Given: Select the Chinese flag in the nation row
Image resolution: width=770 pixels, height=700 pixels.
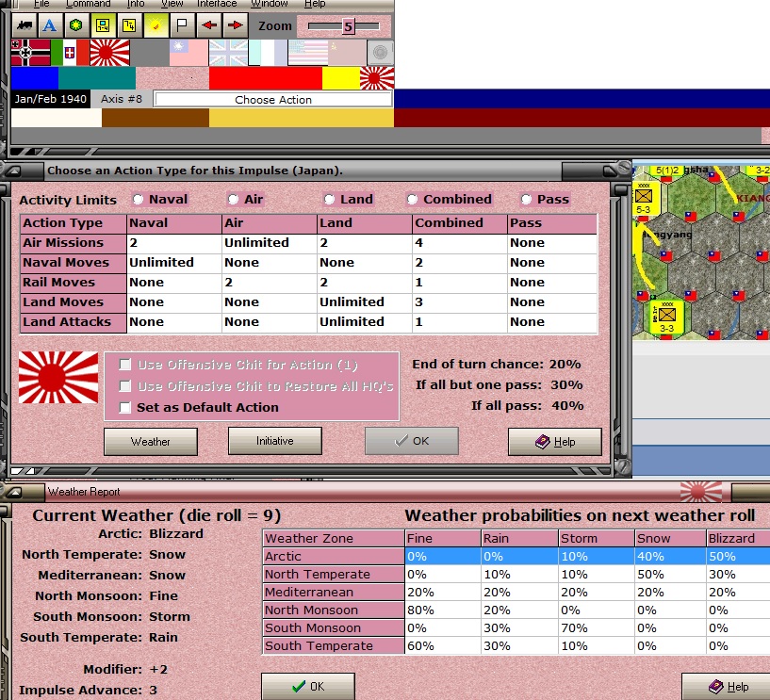Looking at the screenshot, I should coord(188,53).
